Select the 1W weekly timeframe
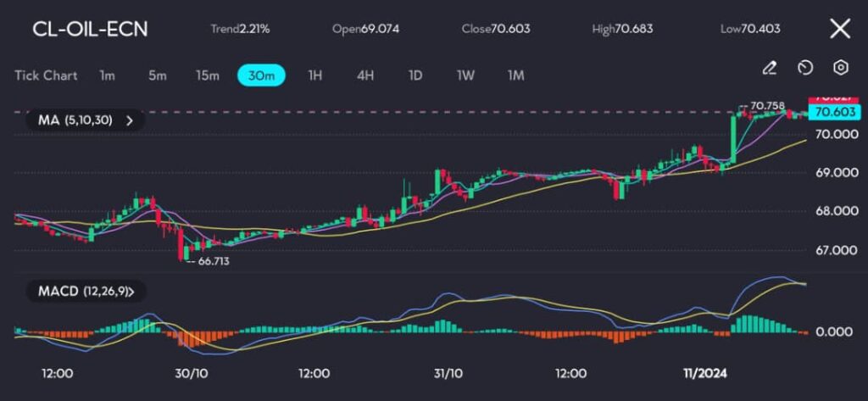 pyautogui.click(x=465, y=75)
